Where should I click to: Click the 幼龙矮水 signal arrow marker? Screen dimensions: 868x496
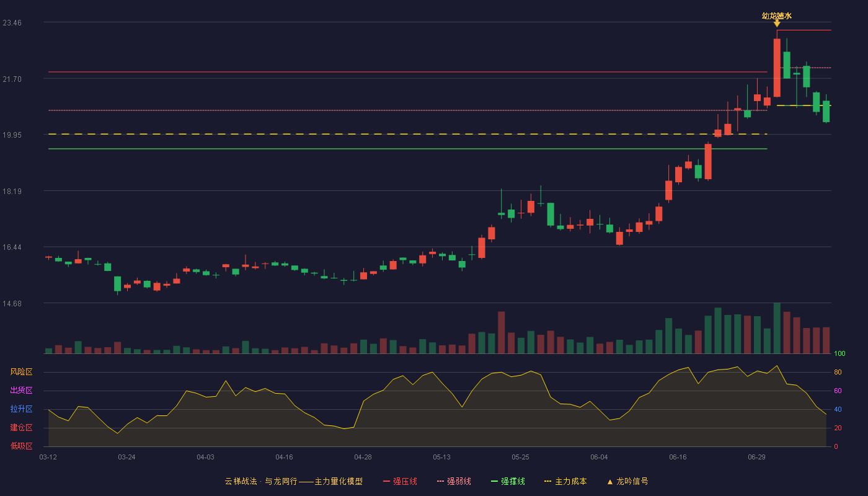(x=777, y=23)
